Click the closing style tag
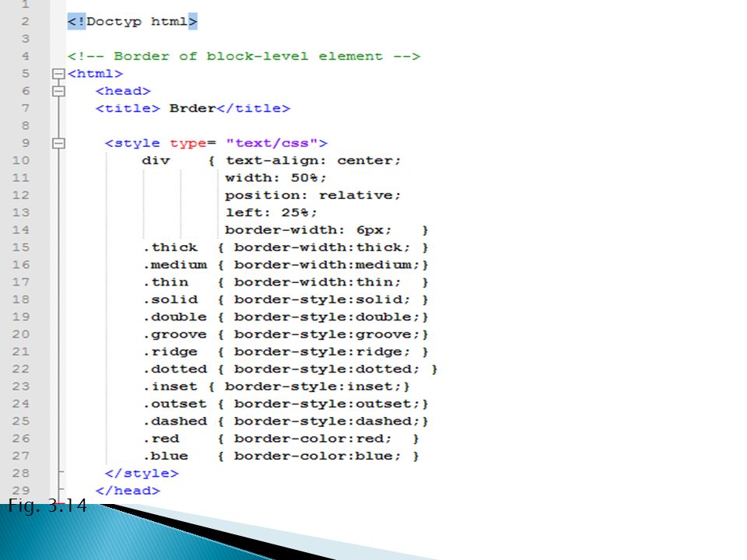Image resolution: width=747 pixels, height=560 pixels. (142, 474)
